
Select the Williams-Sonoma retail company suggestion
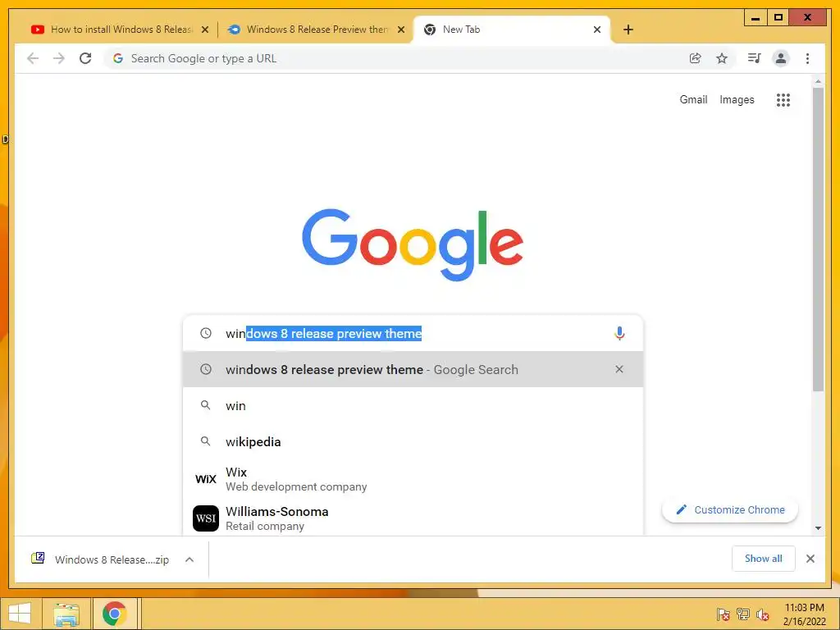(413, 518)
